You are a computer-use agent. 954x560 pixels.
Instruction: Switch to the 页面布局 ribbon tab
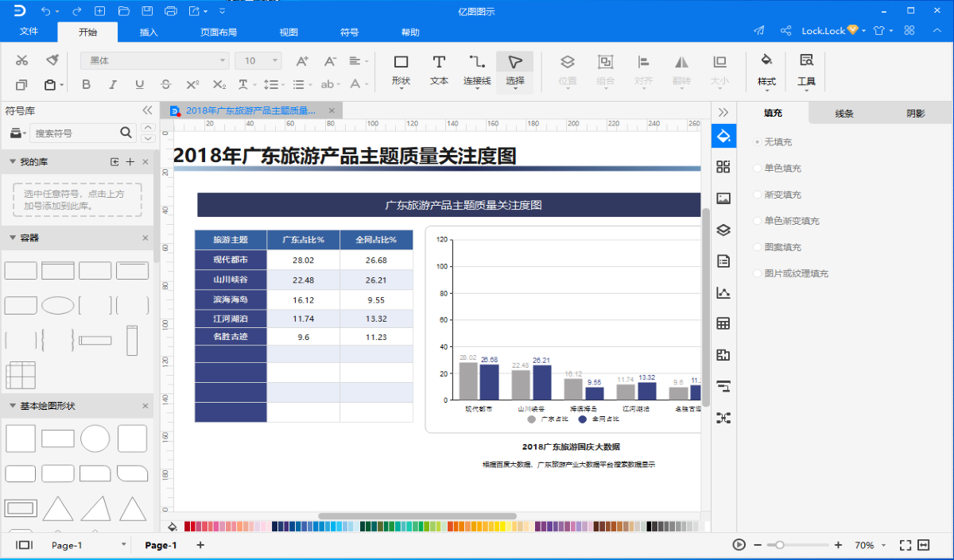point(219,33)
